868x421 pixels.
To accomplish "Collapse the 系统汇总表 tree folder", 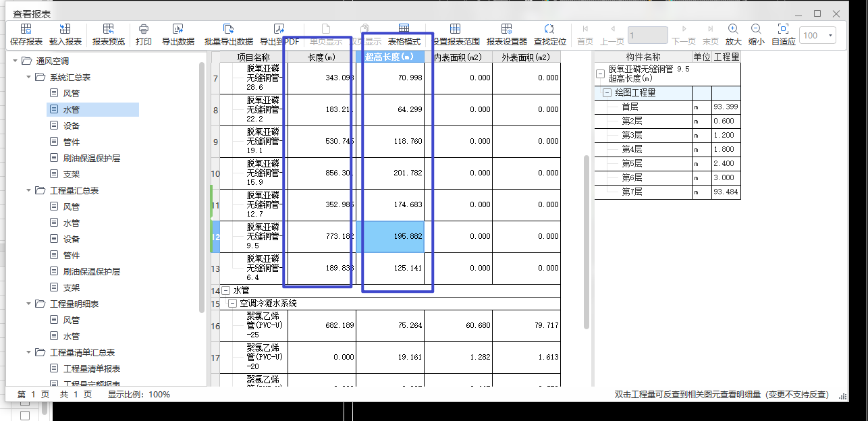I will [28, 77].
